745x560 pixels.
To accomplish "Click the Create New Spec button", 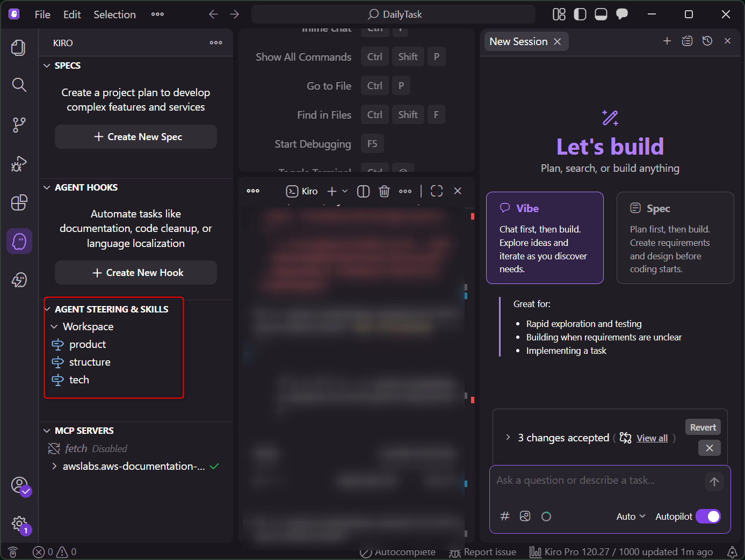I will coord(136,137).
